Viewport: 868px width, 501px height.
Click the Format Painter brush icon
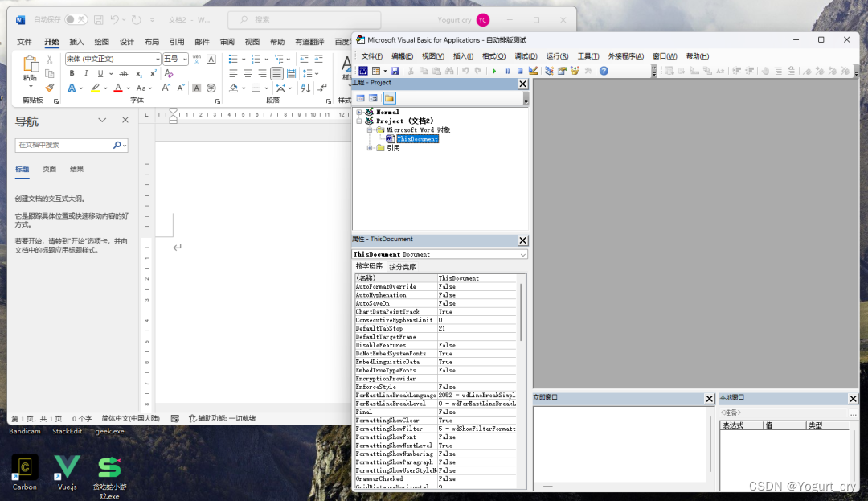click(x=50, y=88)
